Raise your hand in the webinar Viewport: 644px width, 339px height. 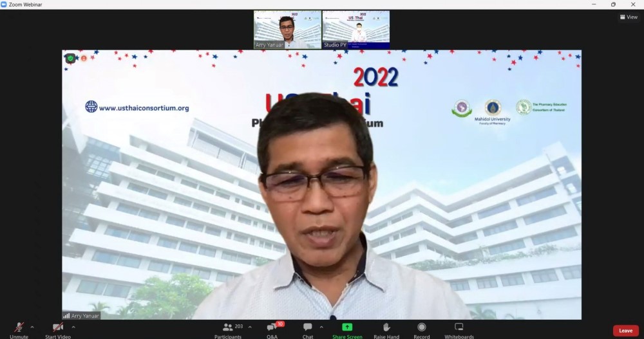[386, 329]
